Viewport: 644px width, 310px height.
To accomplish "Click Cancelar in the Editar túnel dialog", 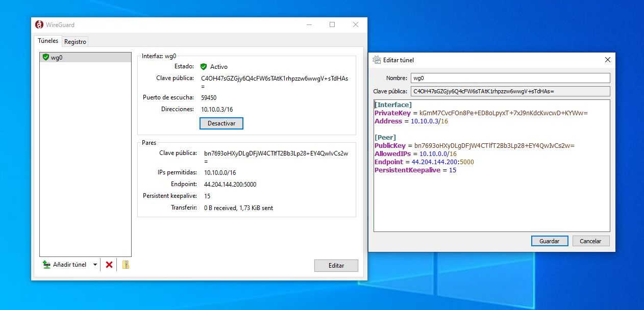I will pyautogui.click(x=591, y=241).
